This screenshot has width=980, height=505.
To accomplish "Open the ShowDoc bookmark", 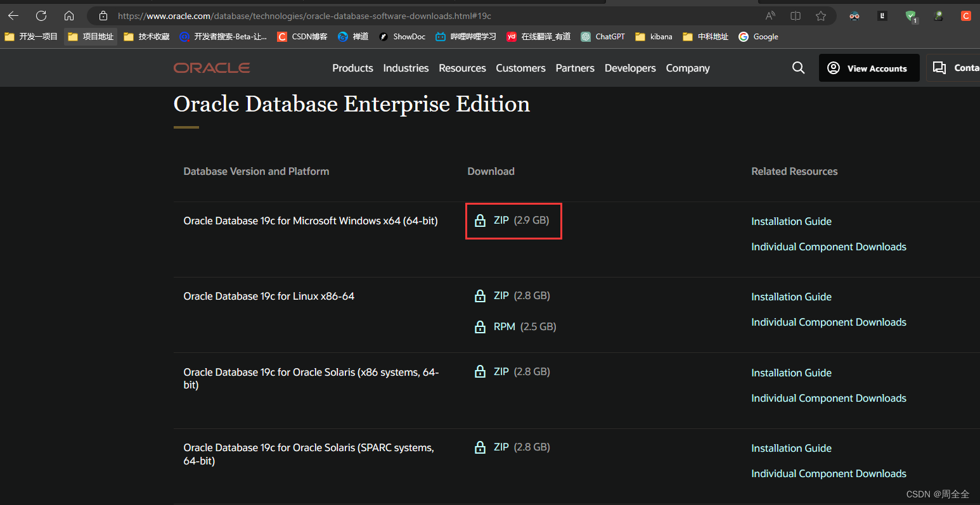I will tap(402, 37).
